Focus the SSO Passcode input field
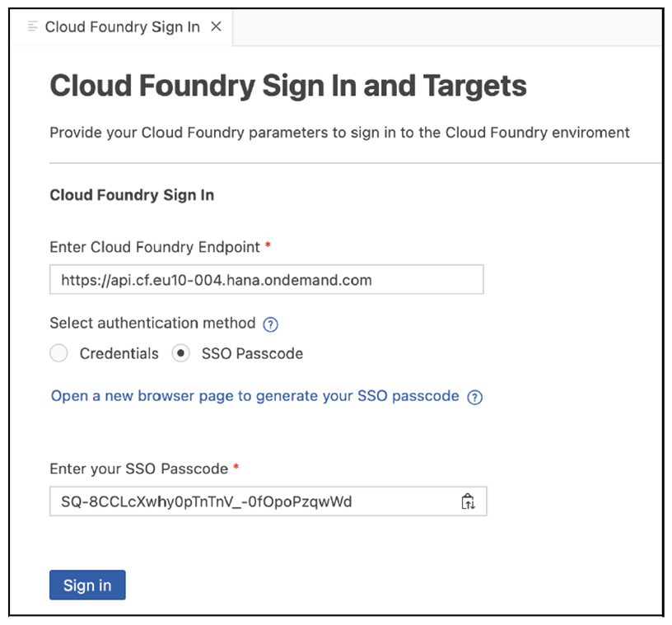Screen dimensions: 672x625 (268, 501)
